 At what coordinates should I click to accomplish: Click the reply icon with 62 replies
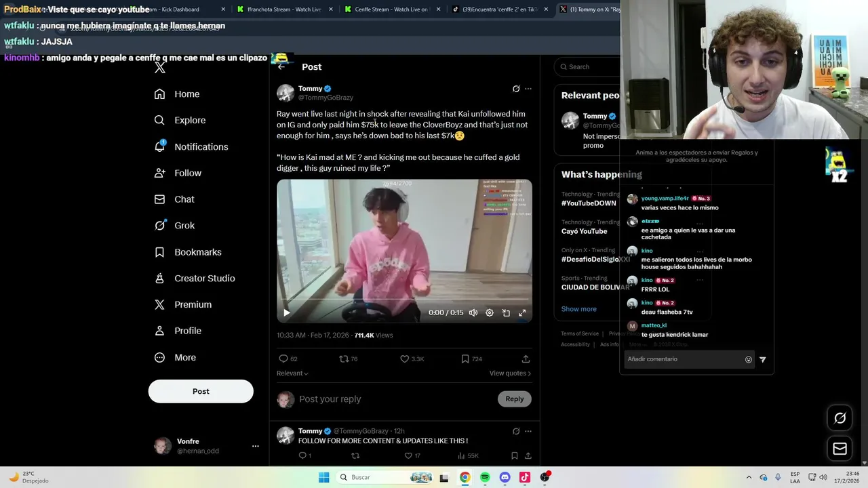(283, 359)
